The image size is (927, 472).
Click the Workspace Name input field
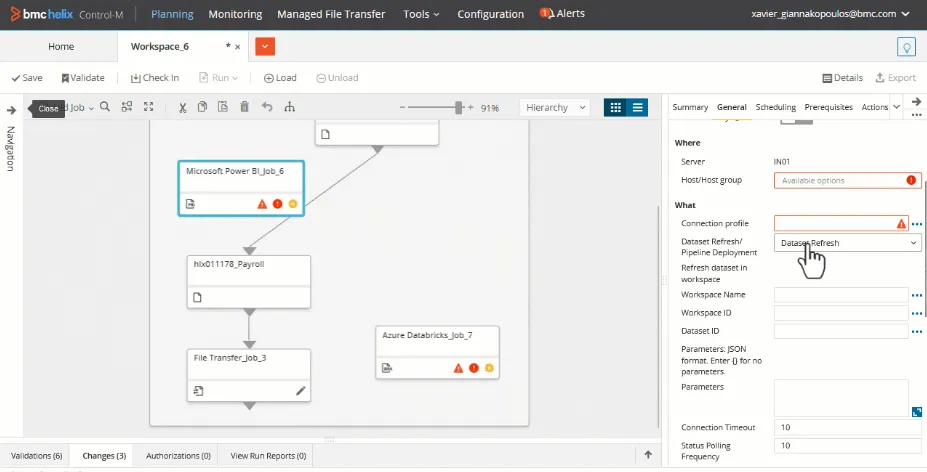point(841,295)
